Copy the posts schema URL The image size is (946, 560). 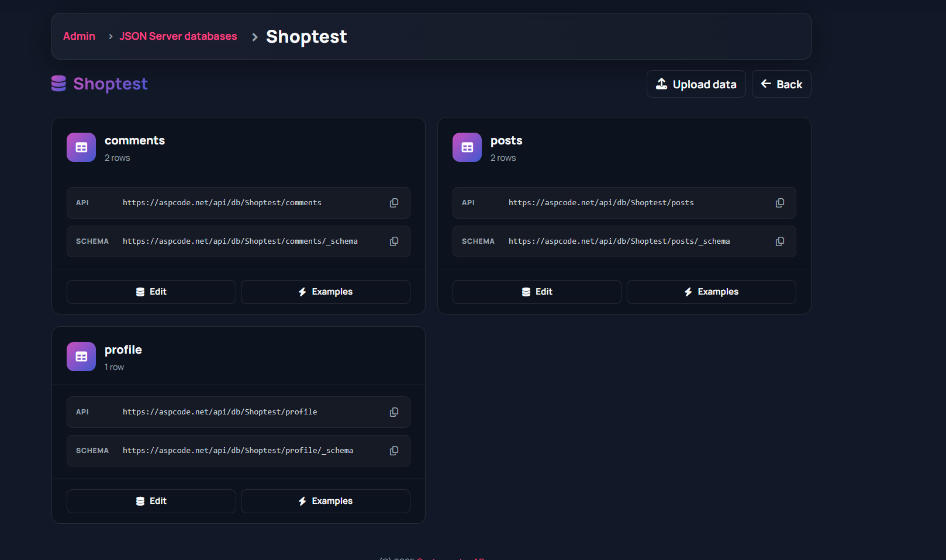779,241
